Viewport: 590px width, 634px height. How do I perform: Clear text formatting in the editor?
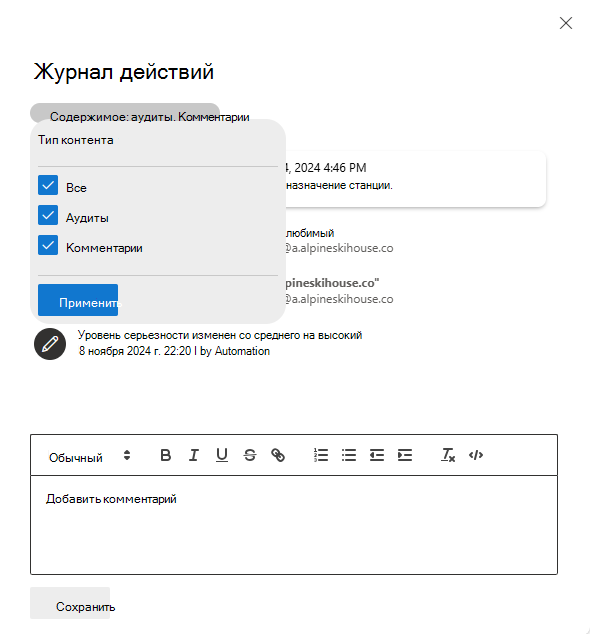point(448,455)
